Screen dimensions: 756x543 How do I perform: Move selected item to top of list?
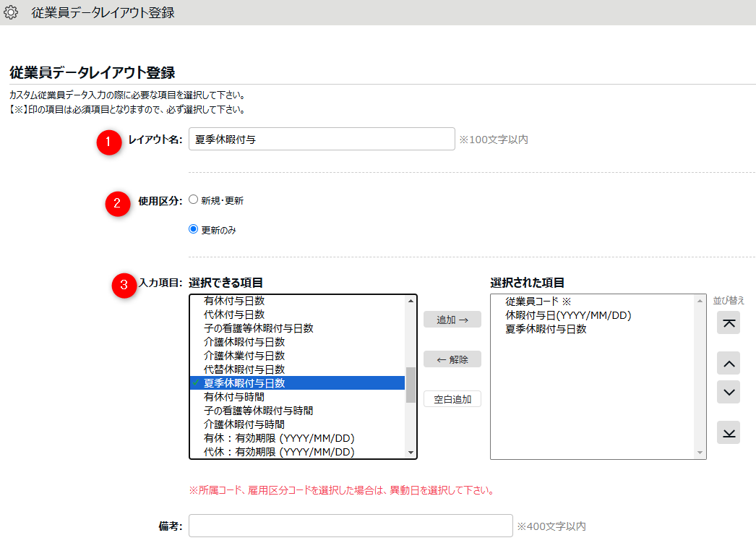click(x=728, y=324)
